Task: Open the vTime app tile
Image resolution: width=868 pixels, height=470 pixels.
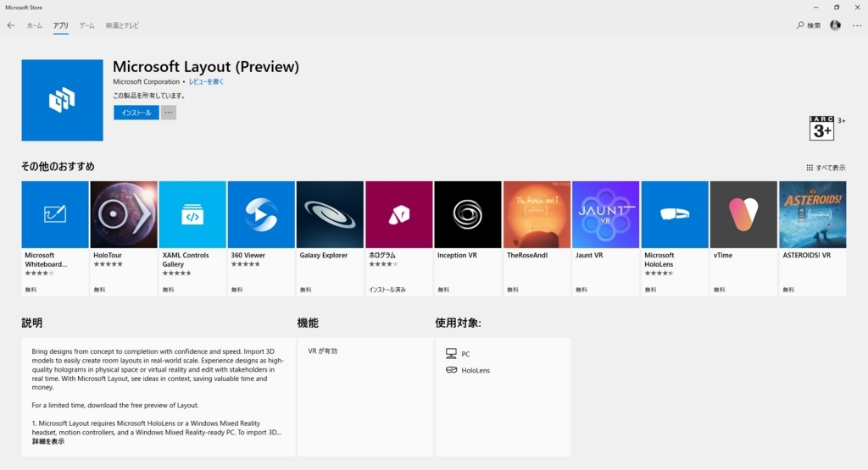Action: pyautogui.click(x=743, y=238)
